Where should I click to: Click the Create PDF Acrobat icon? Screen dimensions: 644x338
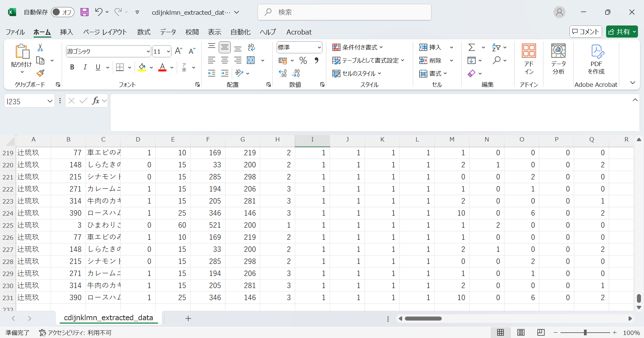[x=596, y=59]
